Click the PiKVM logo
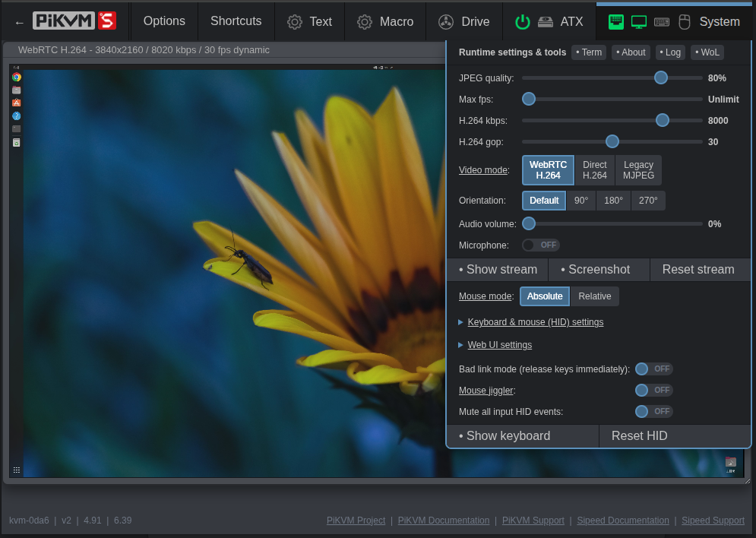Viewport: 756px width, 538px height. pyautogui.click(x=64, y=21)
